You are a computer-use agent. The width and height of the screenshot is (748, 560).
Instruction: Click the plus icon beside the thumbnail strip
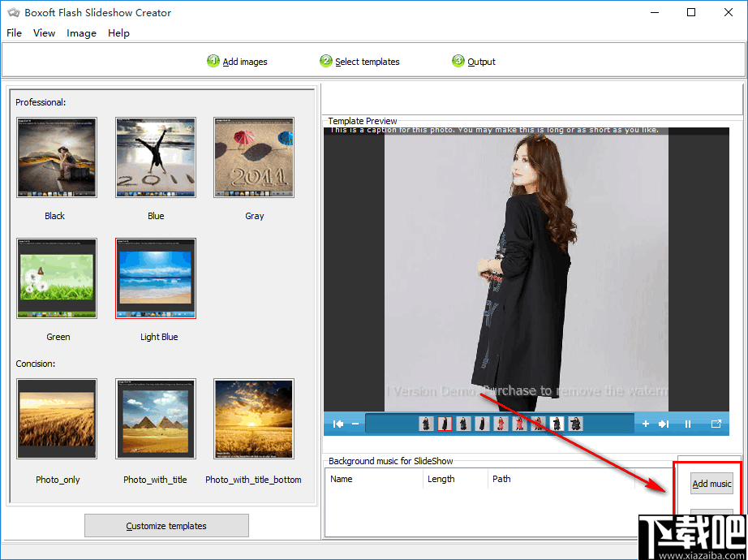coord(646,424)
